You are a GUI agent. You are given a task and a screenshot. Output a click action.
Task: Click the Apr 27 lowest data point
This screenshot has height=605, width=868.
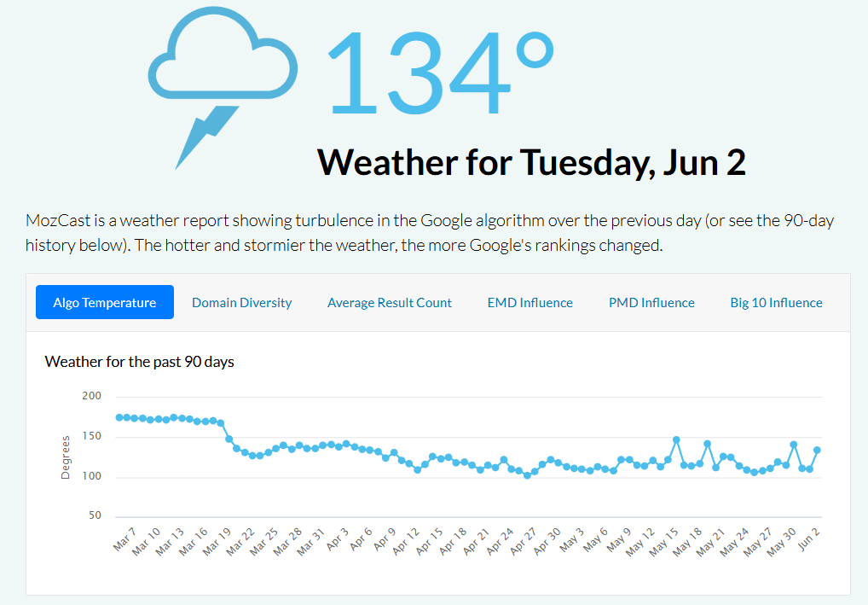click(527, 475)
